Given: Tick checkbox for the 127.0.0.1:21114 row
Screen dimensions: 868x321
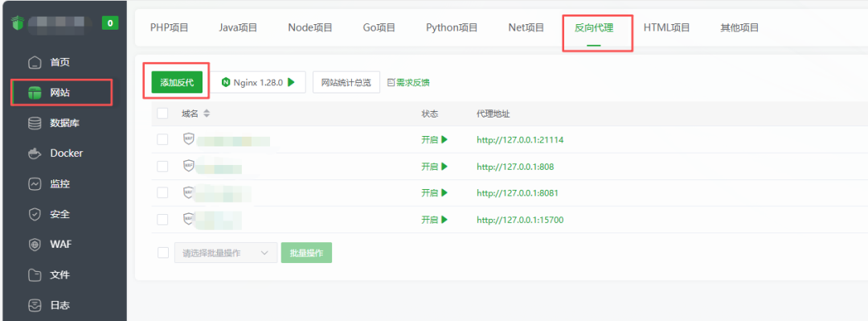Looking at the screenshot, I should point(162,140).
